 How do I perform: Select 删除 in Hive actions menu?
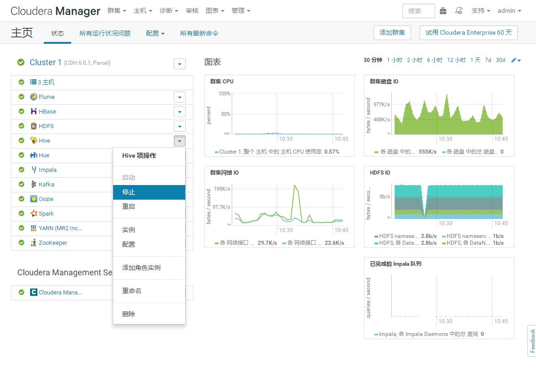(x=149, y=314)
